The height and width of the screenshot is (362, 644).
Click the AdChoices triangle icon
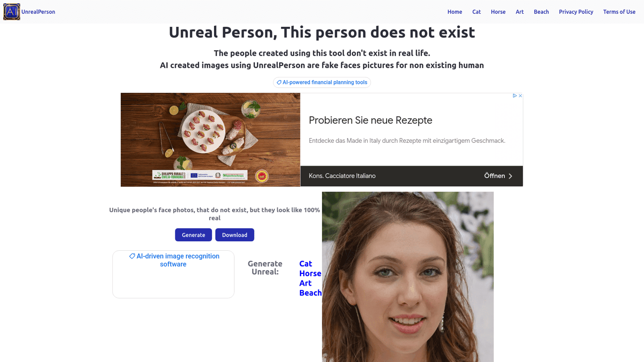click(515, 96)
